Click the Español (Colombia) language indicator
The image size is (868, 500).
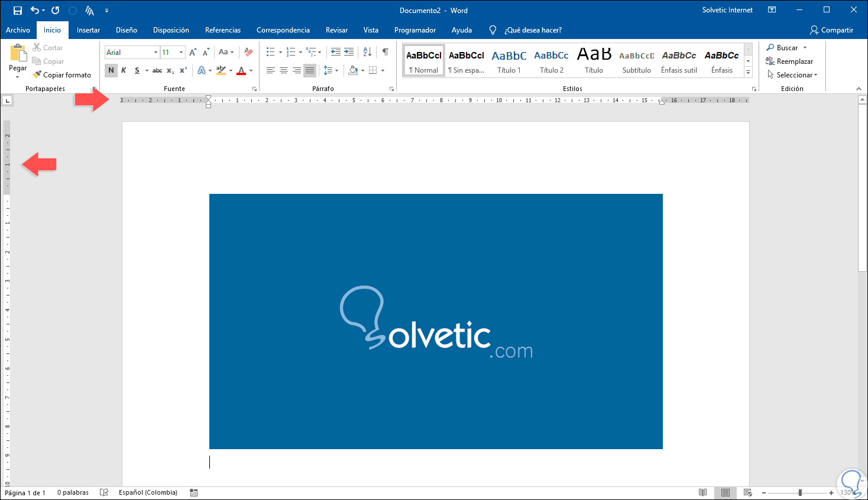(x=148, y=492)
